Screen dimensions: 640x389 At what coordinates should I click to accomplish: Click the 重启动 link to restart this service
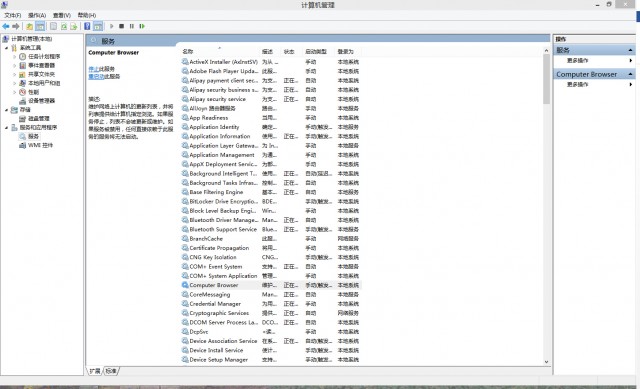click(x=96, y=76)
